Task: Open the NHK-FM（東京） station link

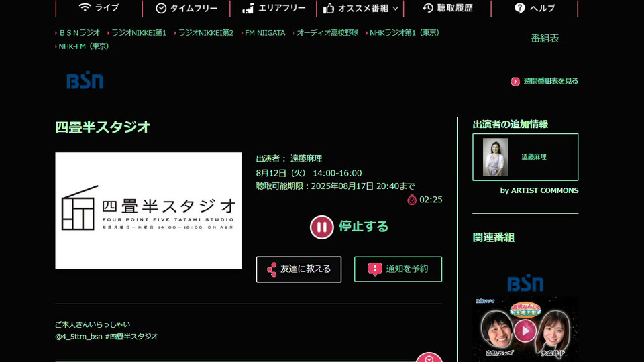Action: pos(84,46)
